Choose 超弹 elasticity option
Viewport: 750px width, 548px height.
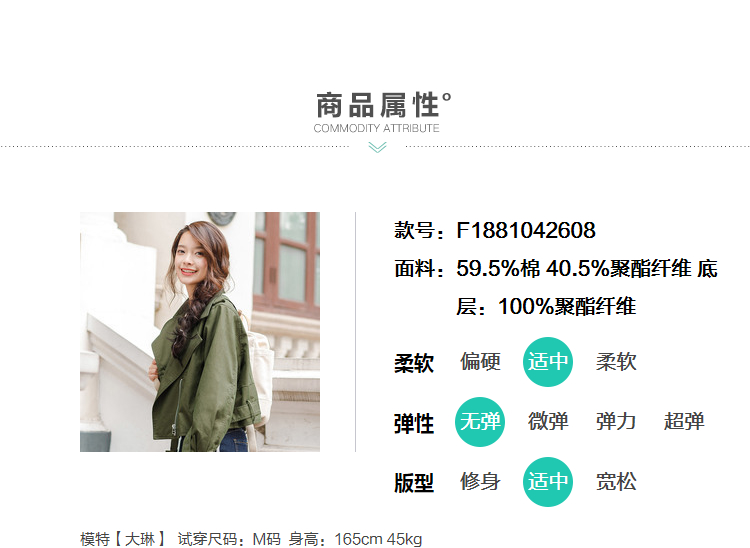click(684, 421)
